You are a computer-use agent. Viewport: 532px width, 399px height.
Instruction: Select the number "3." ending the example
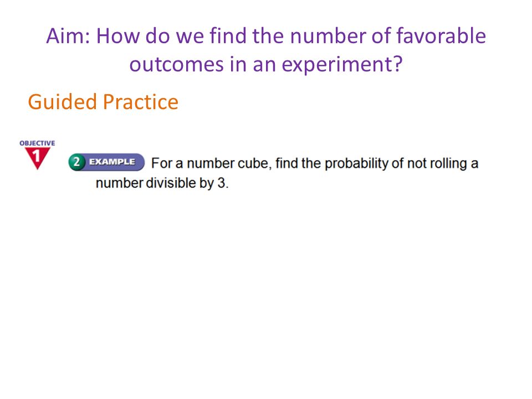pyautogui.click(x=223, y=183)
